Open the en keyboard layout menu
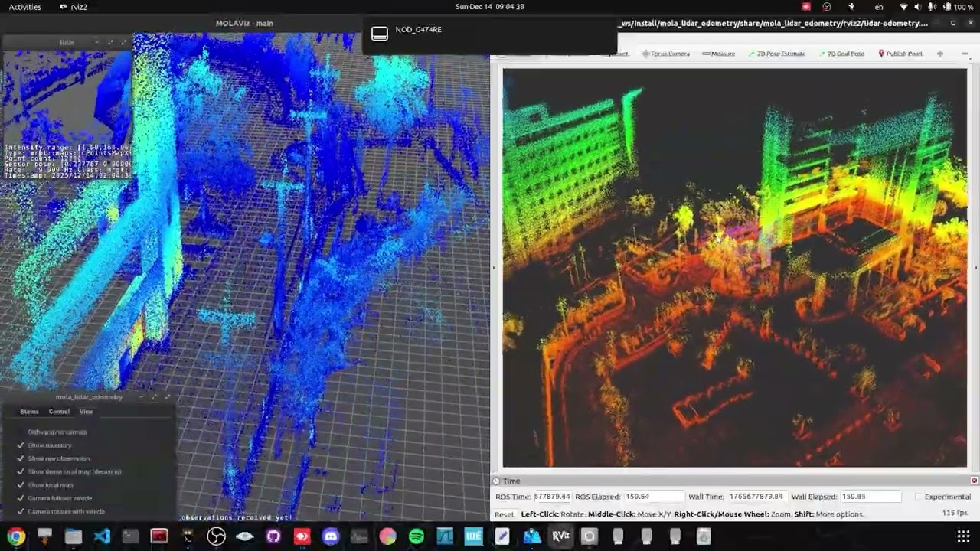 point(879,7)
